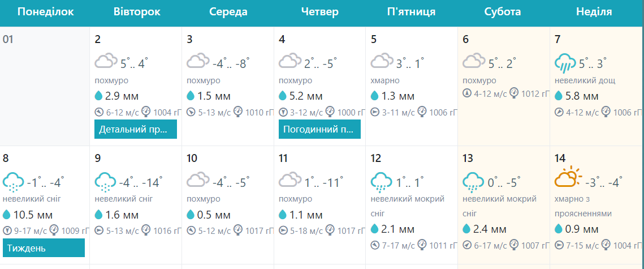Click the precipitation drop icon on day 4

283,96
